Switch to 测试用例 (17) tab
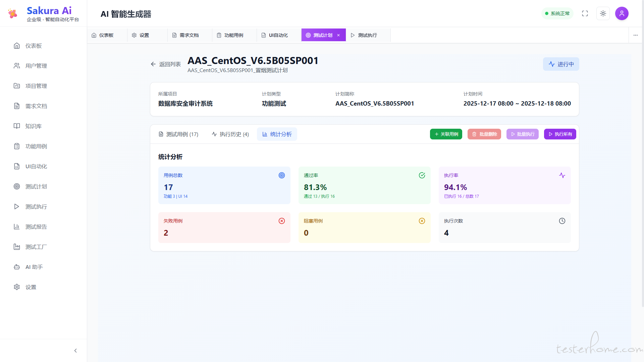Image resolution: width=644 pixels, height=362 pixels. click(x=178, y=134)
